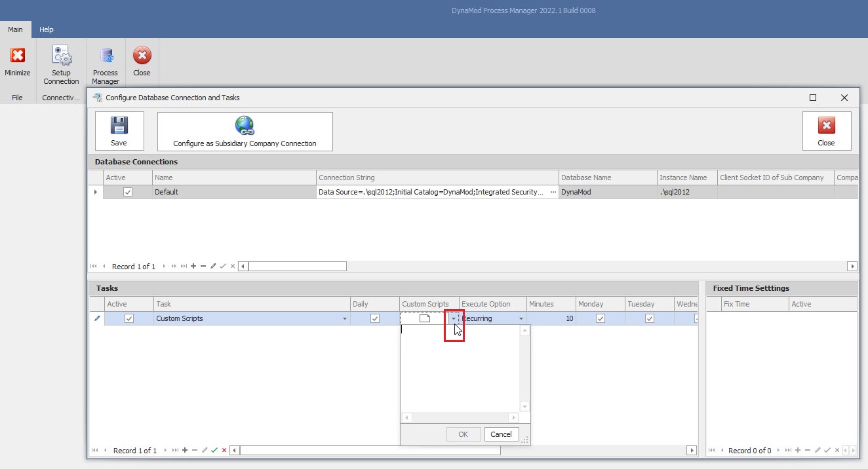This screenshot has width=868, height=469.
Task: Remove record in Tasks navigator
Action: (x=195, y=451)
